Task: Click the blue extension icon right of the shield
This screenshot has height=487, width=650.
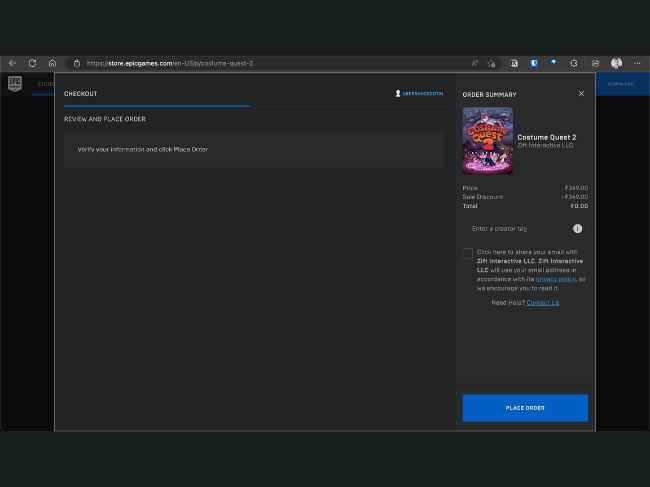Action: pyautogui.click(x=553, y=63)
